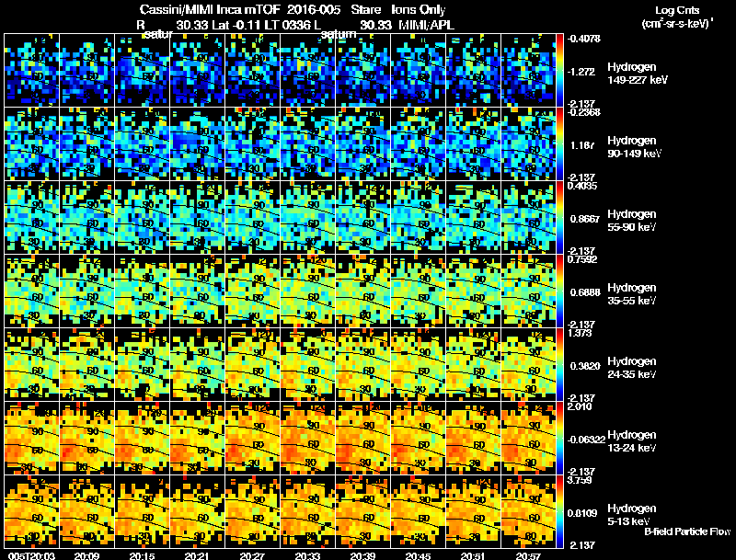Click the colorbar for the 5-13 keV row

click(x=559, y=512)
